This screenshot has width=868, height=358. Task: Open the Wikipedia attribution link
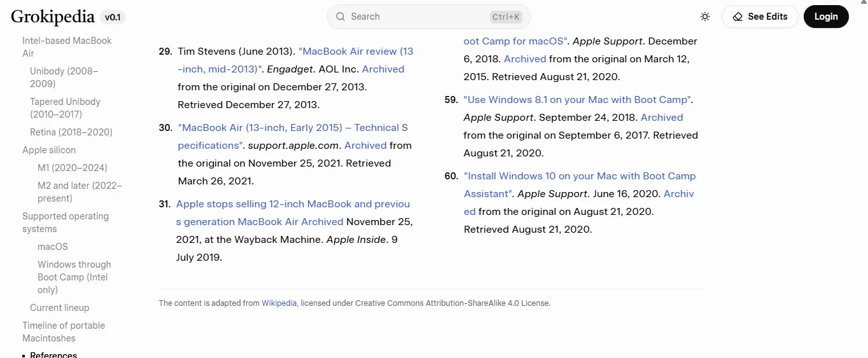279,303
